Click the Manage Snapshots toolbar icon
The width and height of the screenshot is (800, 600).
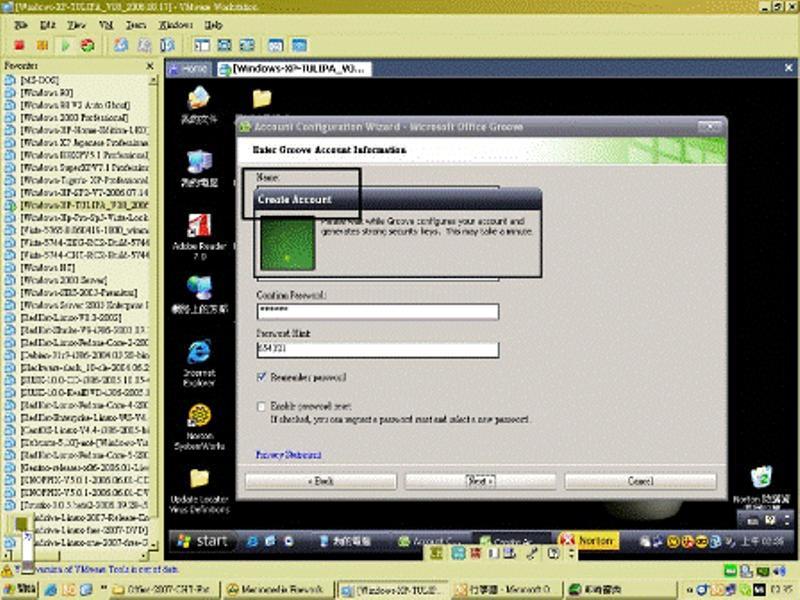click(x=167, y=45)
